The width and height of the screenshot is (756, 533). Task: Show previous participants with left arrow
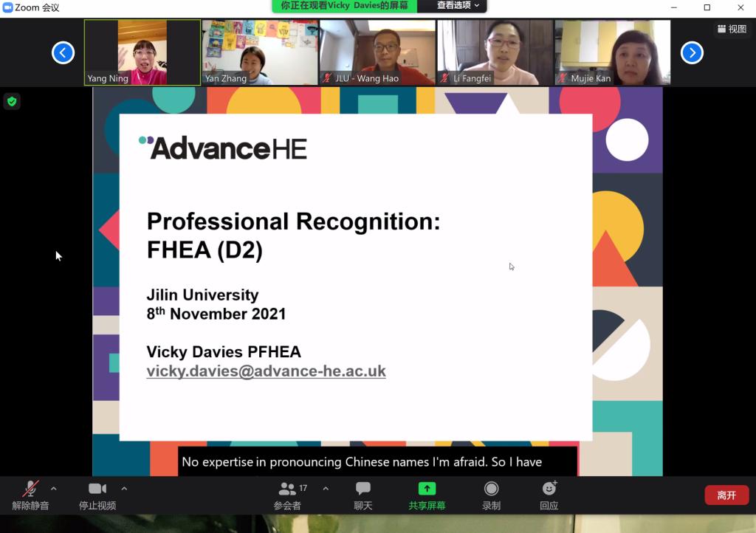(63, 52)
